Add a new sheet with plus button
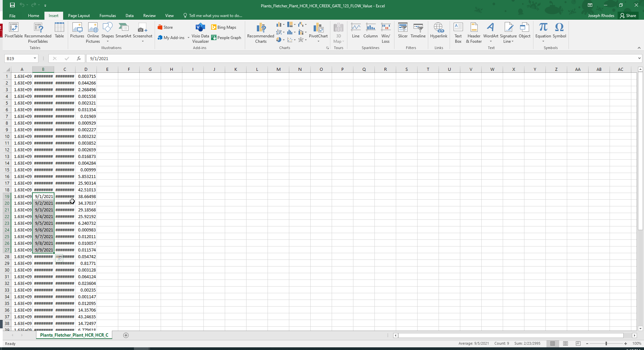This screenshot has width=644, height=350. tap(126, 335)
